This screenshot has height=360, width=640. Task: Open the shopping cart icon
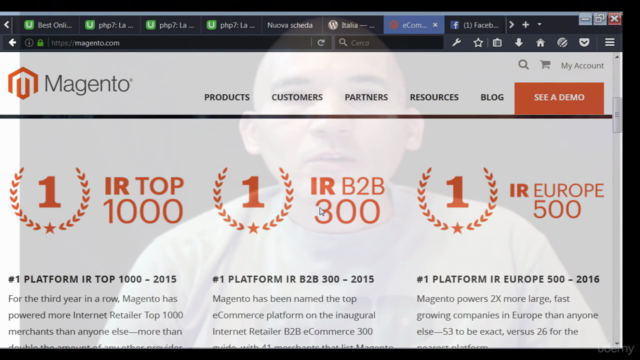pyautogui.click(x=545, y=64)
